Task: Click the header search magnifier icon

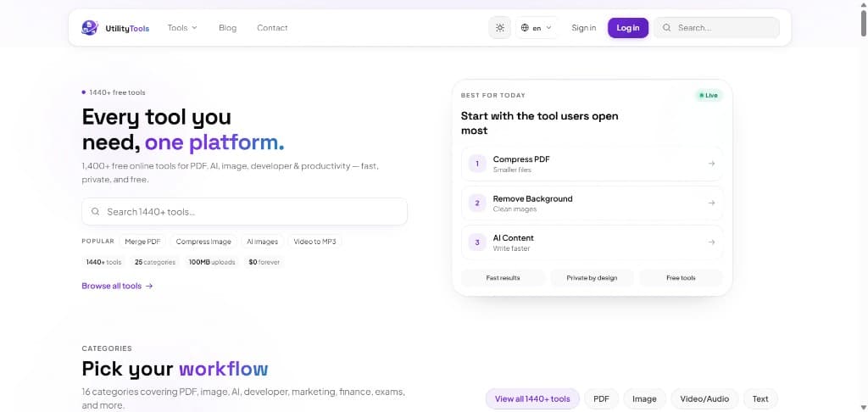Action: coord(666,28)
